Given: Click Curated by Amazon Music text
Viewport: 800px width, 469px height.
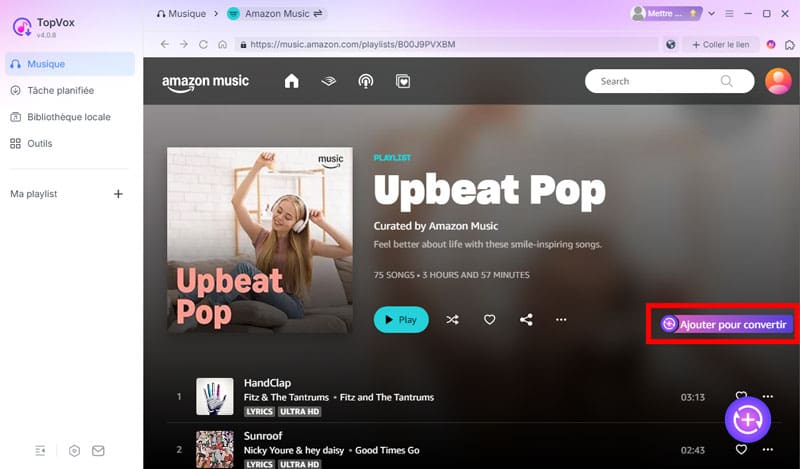Looking at the screenshot, I should (x=436, y=226).
